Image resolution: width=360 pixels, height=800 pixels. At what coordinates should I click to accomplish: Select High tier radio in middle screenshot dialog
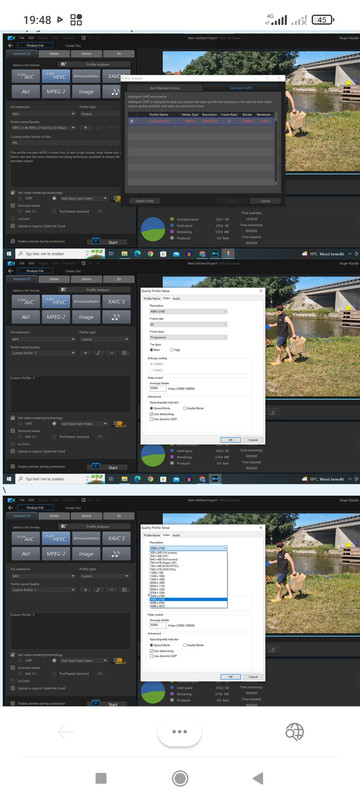[x=172, y=350]
